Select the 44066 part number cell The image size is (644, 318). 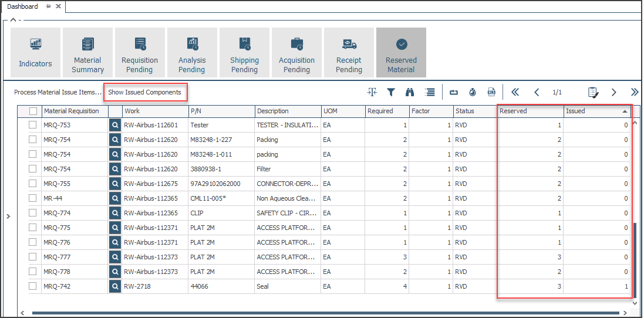pos(221,286)
